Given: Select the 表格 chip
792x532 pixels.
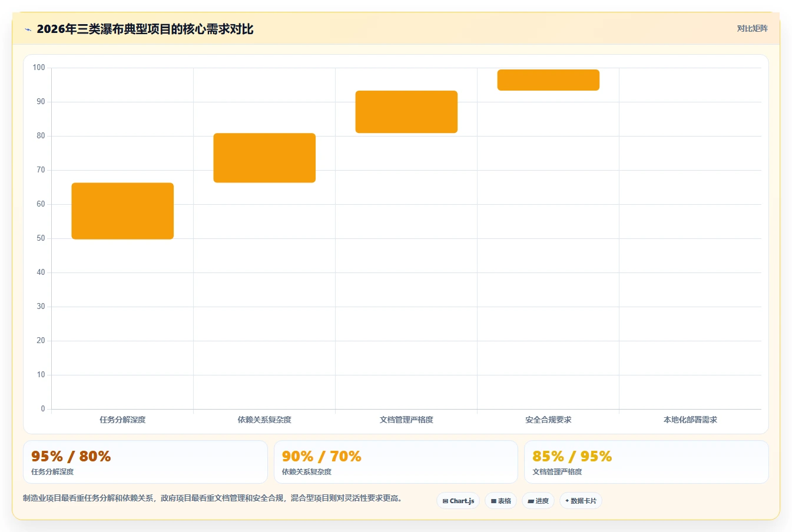Looking at the screenshot, I should click(501, 501).
